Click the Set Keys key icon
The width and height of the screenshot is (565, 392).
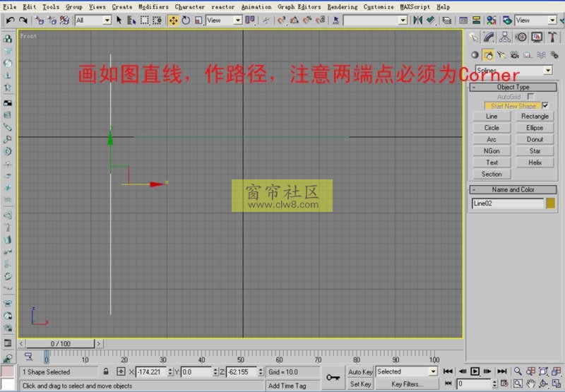click(x=333, y=376)
